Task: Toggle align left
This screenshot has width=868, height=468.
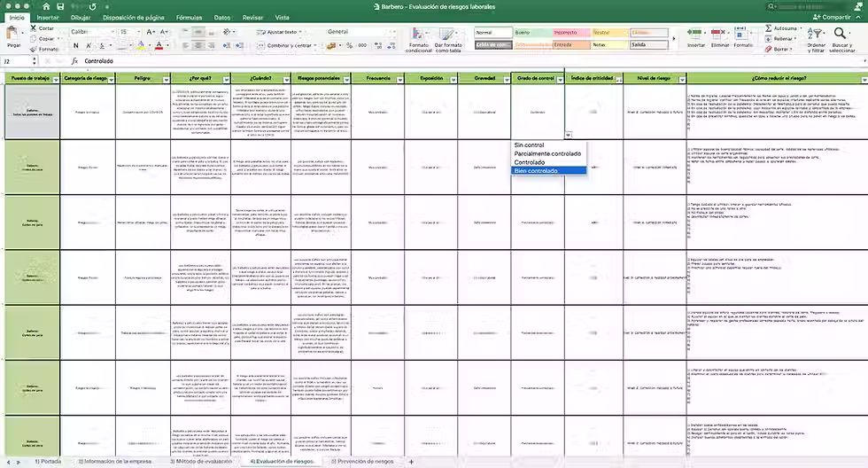Action: coord(186,45)
